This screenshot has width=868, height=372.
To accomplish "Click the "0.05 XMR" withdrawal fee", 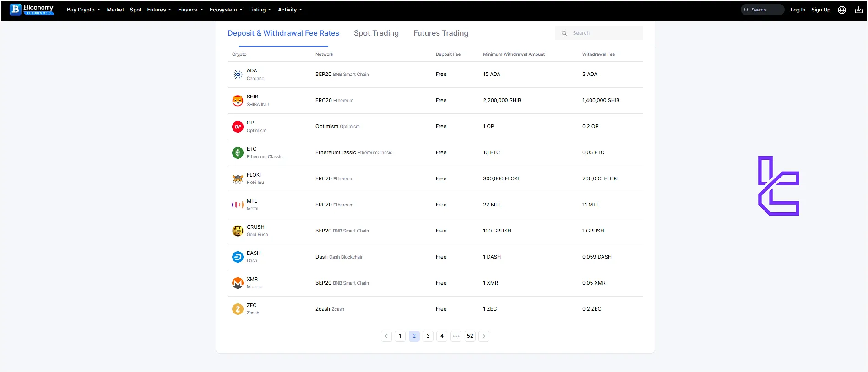I will 594,283.
